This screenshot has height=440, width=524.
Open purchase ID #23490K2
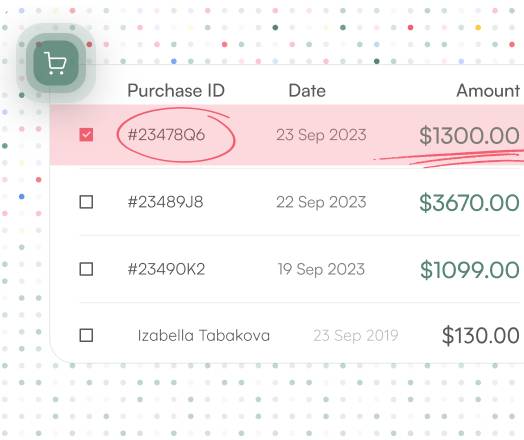[166, 269]
